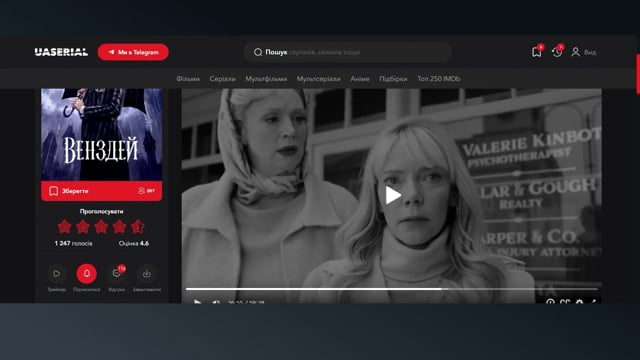Screen dimensions: 640x360
Task: Rate the show four stars
Action: (x=119, y=227)
